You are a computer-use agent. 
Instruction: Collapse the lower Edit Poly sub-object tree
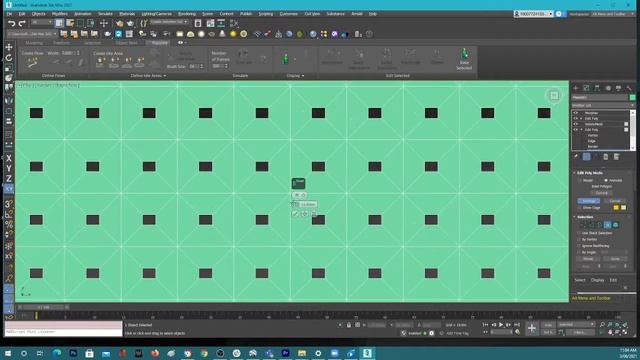pyautogui.click(x=582, y=130)
